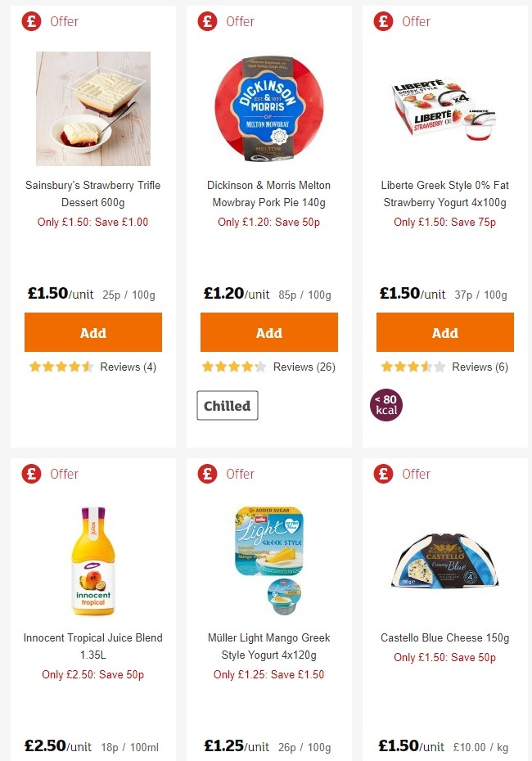Add Dickinson & Morris Pork Pie to basket

[268, 333]
